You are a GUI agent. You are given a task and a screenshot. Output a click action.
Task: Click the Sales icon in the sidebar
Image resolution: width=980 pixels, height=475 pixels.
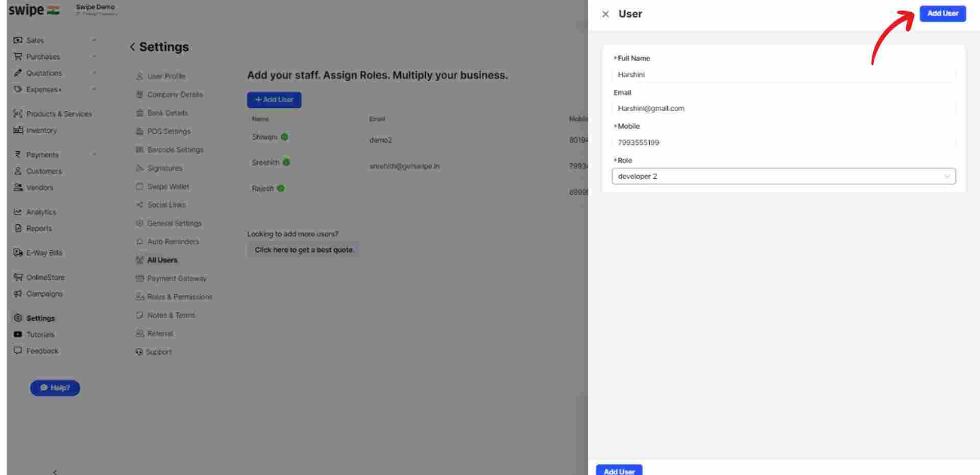18,40
